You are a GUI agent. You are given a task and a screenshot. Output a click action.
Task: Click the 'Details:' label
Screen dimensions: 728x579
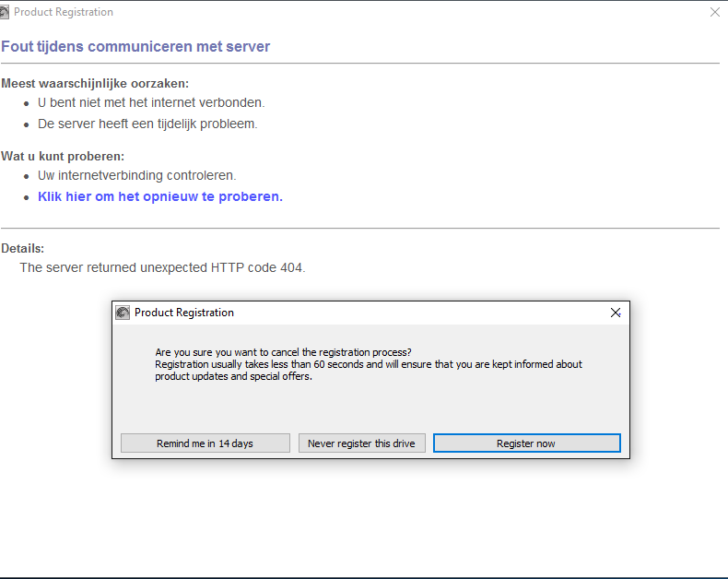tap(23, 248)
